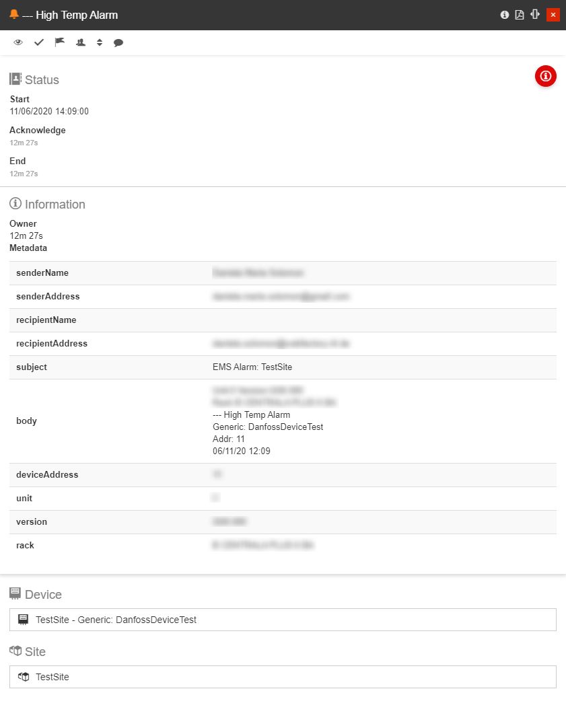Image resolution: width=566 pixels, height=728 pixels.
Task: Open priority sort up-down arrows icon
Action: coord(100,42)
